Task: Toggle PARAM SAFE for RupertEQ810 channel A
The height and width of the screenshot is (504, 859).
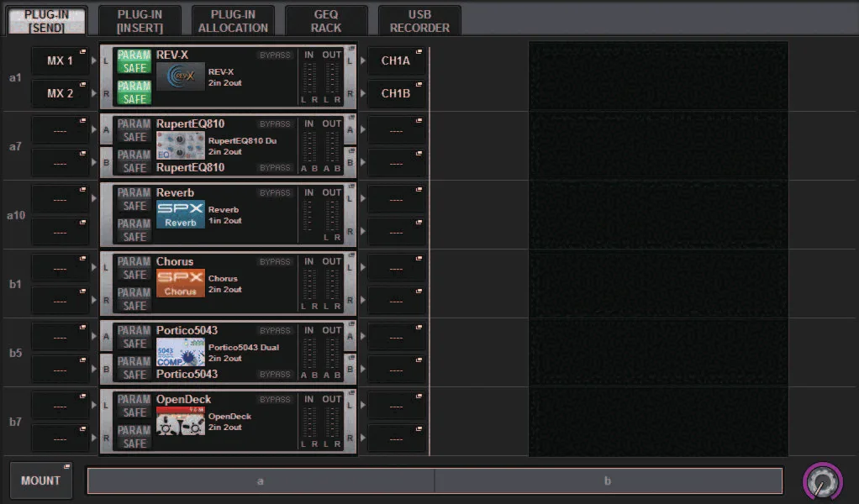Action: tap(134, 130)
